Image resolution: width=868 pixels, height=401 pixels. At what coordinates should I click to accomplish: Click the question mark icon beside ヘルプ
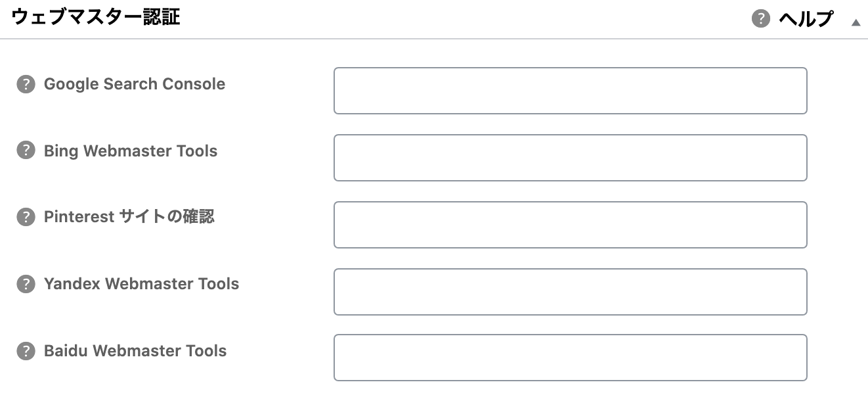[760, 18]
